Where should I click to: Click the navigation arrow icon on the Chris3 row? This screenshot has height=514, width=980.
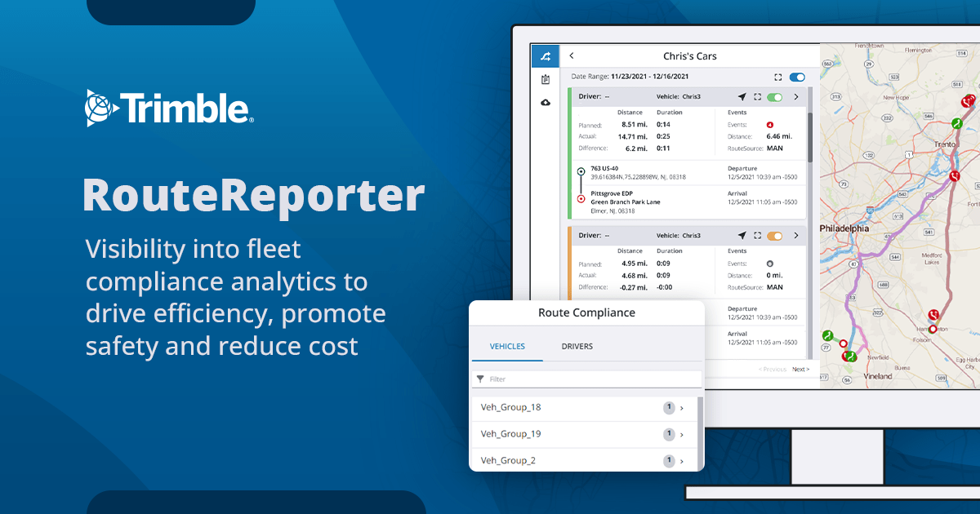743,96
